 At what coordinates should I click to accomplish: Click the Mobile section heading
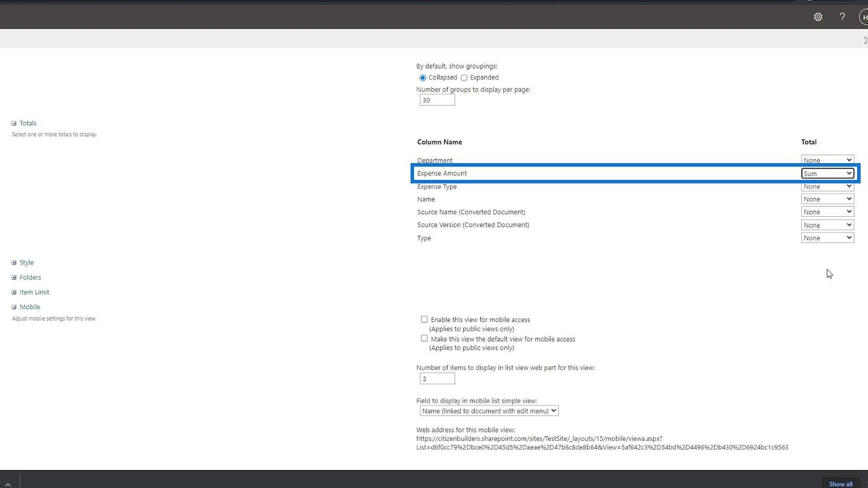30,307
